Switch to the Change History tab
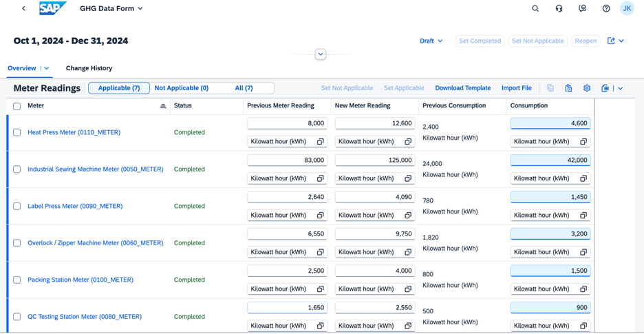This screenshot has width=644, height=334. tap(89, 68)
